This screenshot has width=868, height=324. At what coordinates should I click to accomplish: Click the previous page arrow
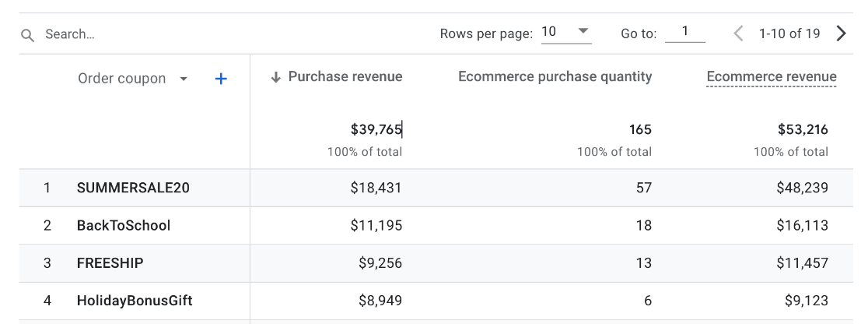click(739, 33)
